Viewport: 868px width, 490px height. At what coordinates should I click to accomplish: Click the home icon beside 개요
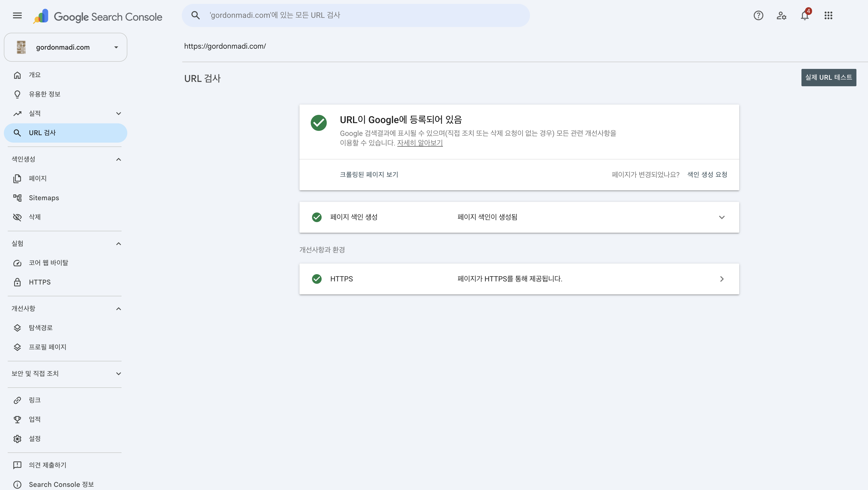tap(17, 75)
